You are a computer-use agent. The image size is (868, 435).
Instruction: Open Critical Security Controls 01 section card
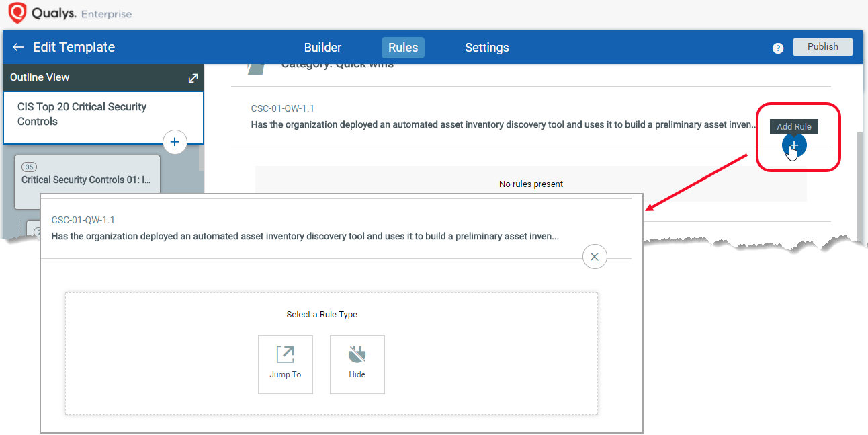tap(87, 180)
